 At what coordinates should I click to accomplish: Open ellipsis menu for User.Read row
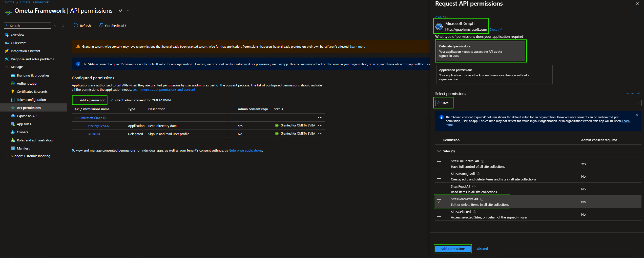[x=320, y=134]
